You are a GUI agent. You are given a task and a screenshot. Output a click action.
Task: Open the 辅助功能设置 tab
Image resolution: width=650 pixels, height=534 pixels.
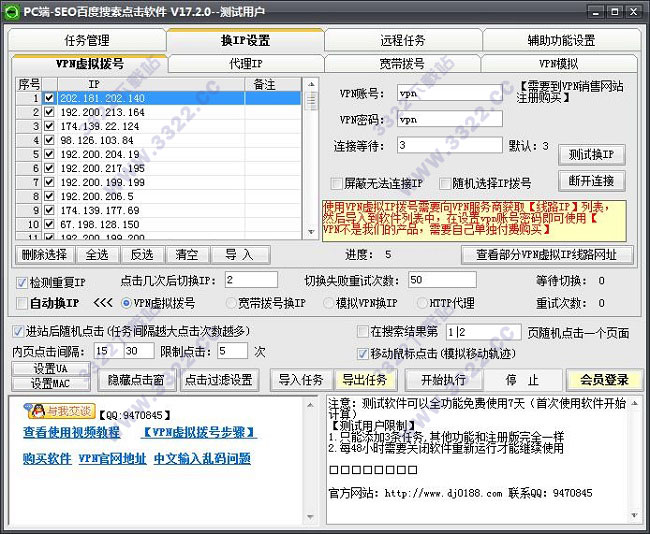(561, 41)
